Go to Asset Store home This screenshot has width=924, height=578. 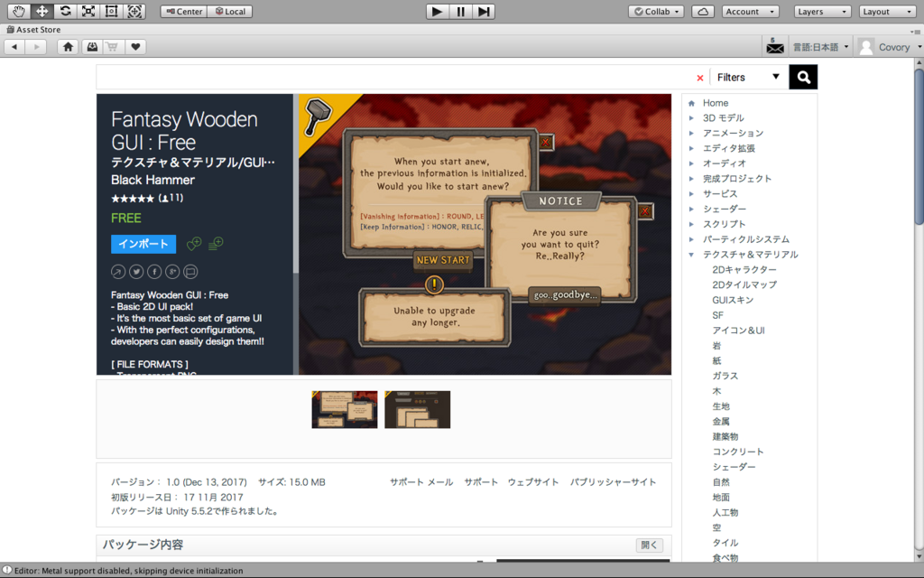(69, 47)
